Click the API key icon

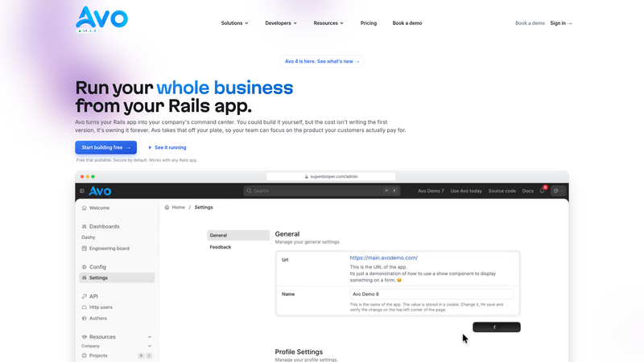click(x=85, y=296)
